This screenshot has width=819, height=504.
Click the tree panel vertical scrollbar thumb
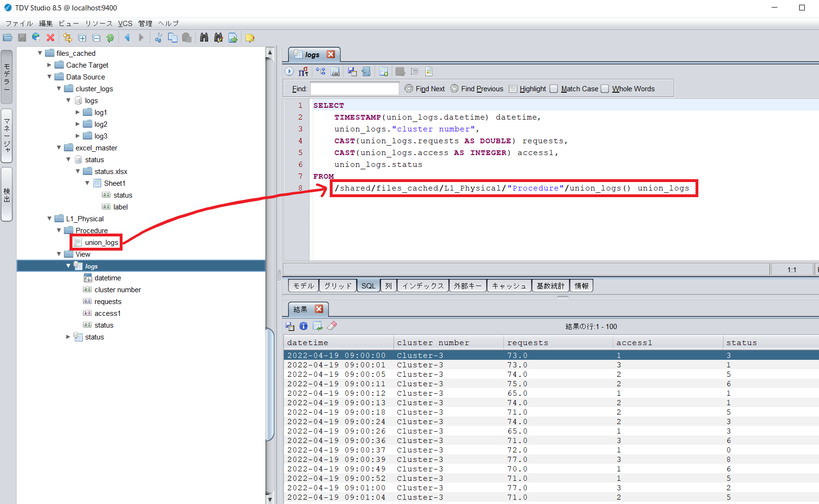point(270,384)
